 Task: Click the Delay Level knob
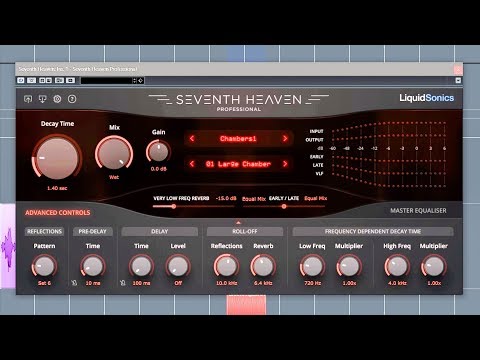point(178,266)
